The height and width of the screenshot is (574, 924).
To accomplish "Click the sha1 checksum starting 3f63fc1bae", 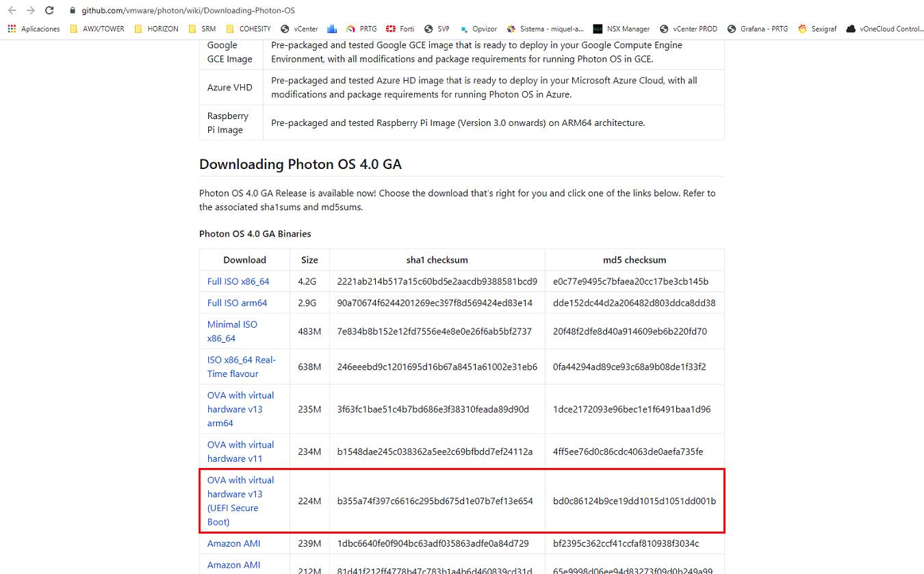I will (x=433, y=409).
